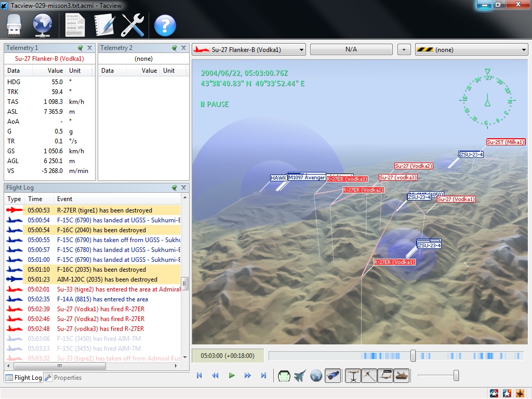The height and width of the screenshot is (399, 532).
Task: Open the online globe network icon
Action: coord(43,25)
